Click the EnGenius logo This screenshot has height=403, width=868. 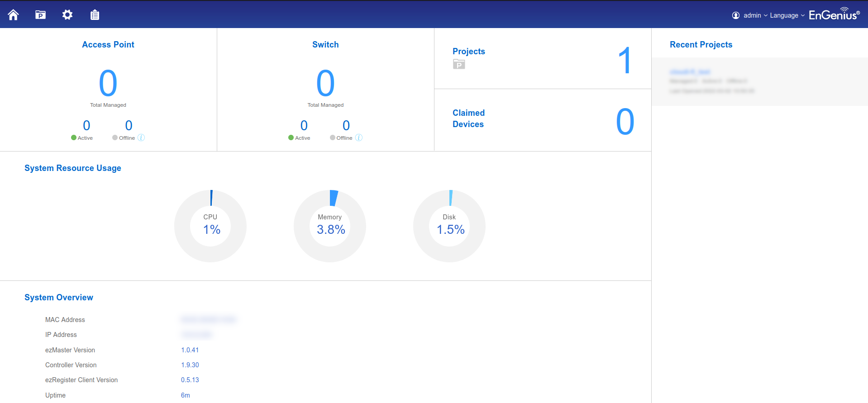[x=834, y=14]
